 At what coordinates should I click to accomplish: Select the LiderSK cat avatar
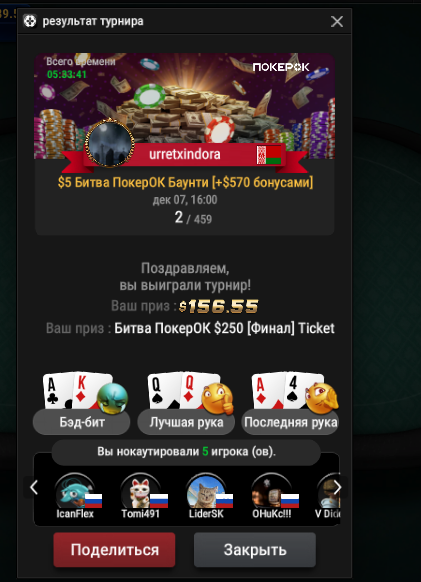point(206,491)
